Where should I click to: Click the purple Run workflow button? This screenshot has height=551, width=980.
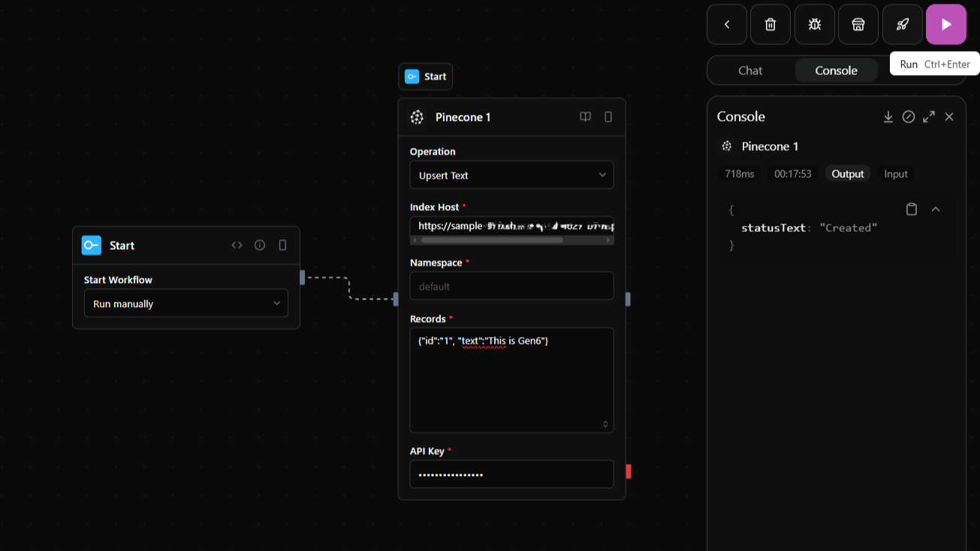945,25
